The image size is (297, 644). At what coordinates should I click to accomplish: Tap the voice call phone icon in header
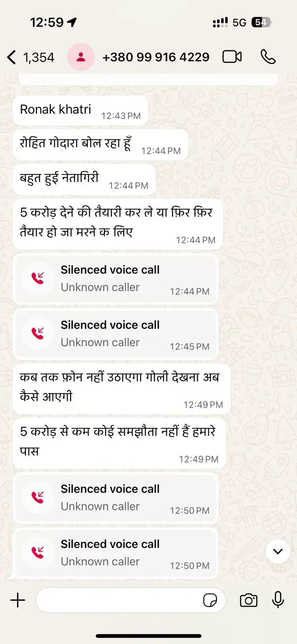[x=268, y=57]
